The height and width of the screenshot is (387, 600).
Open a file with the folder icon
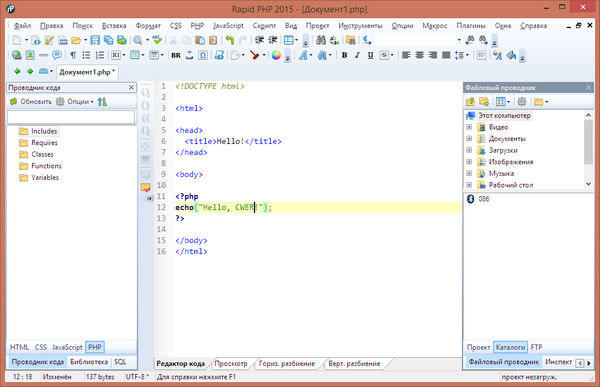[x=76, y=40]
